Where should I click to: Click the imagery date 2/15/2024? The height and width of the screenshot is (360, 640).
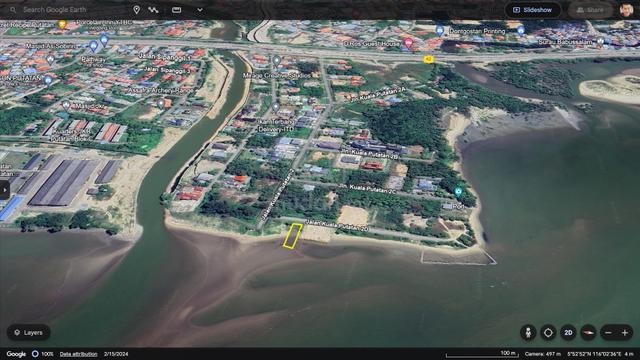(116, 354)
